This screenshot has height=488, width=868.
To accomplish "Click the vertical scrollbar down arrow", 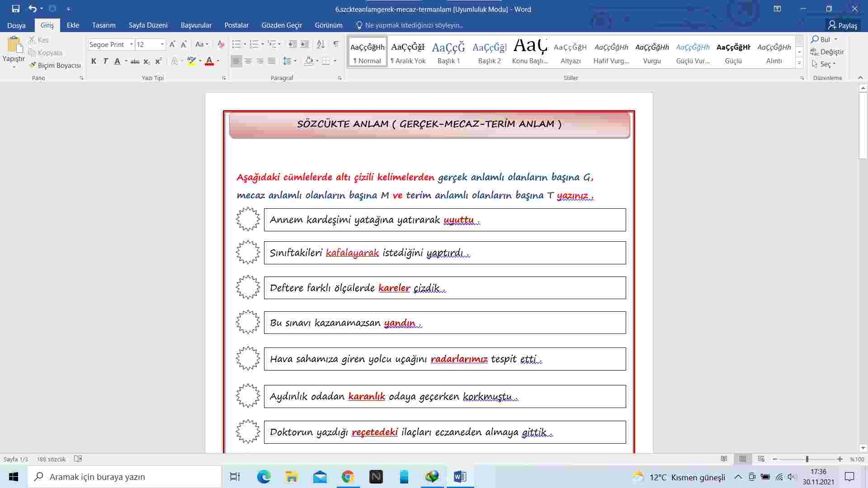I will coord(863,448).
